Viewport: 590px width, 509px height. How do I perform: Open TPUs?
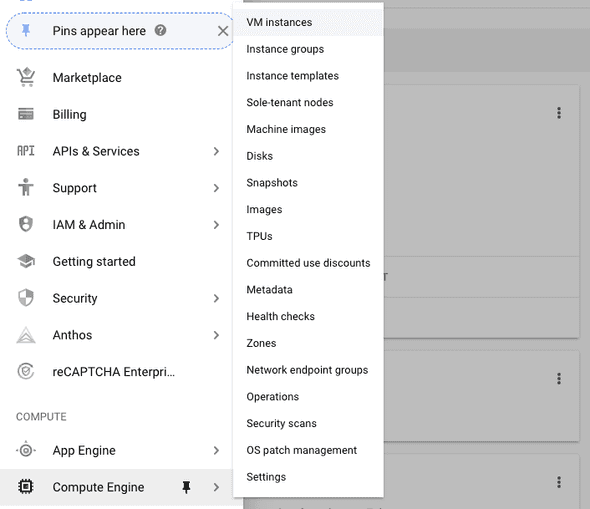click(308, 236)
